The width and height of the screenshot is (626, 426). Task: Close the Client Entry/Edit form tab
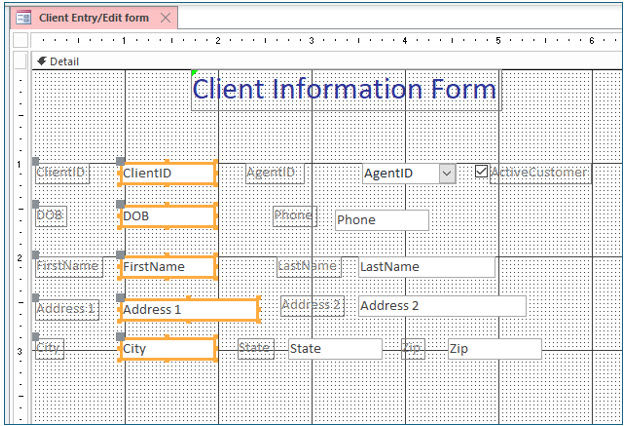(x=165, y=18)
